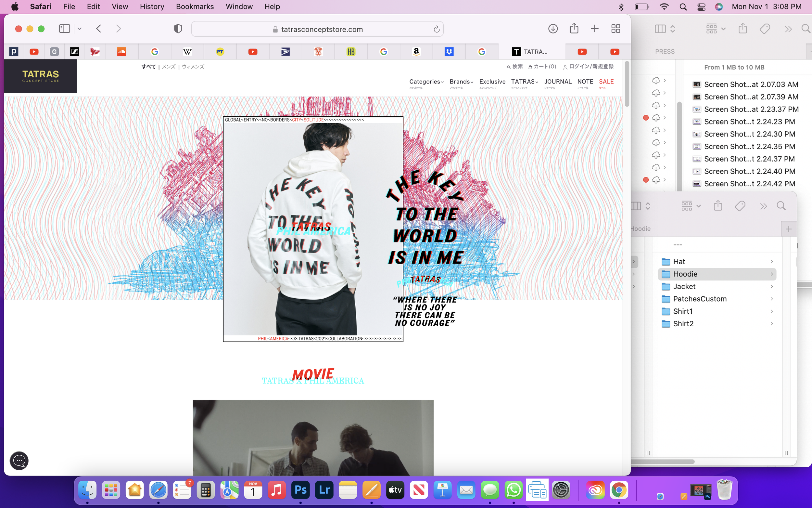Click the hoodie model photo

coord(313,229)
